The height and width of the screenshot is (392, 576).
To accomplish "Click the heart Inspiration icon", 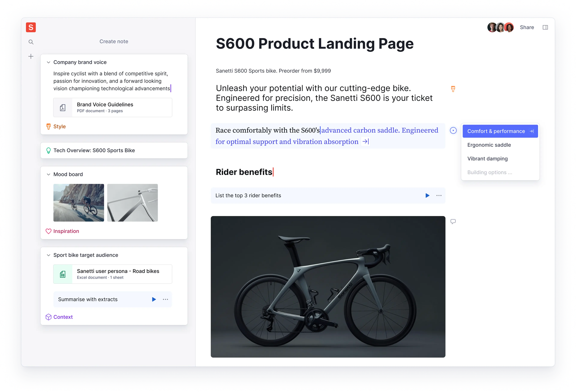I will [49, 231].
